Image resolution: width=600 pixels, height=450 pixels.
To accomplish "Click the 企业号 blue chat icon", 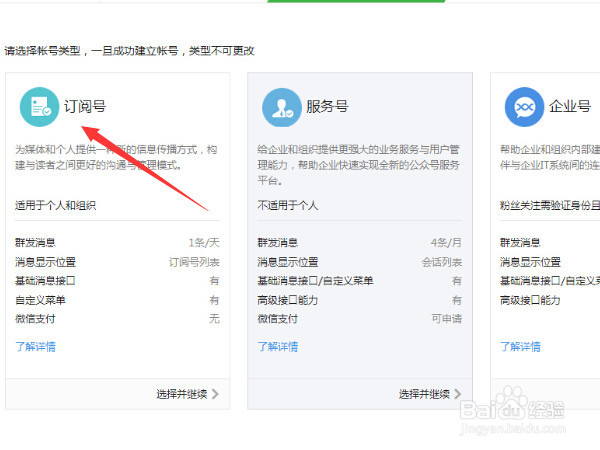I will coord(524,107).
